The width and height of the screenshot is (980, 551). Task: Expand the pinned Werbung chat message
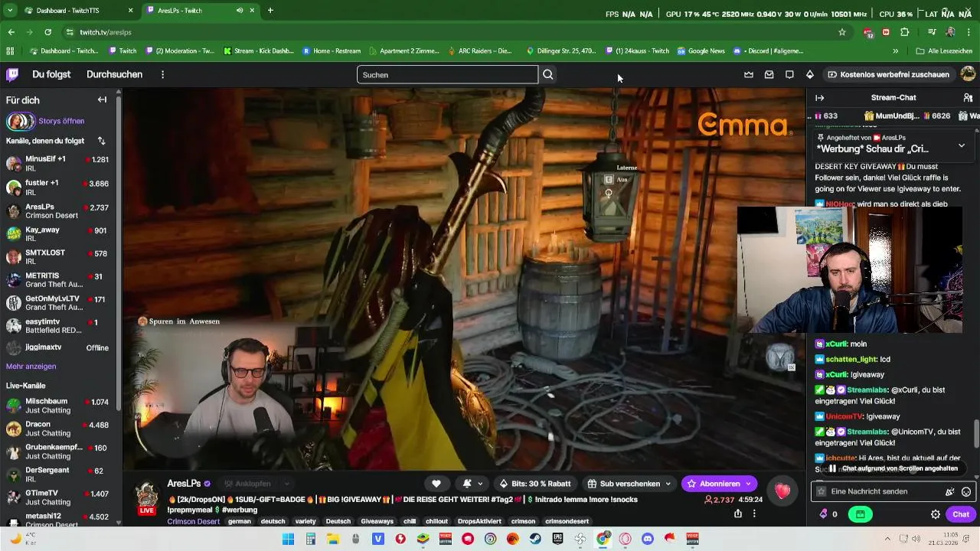962,145
